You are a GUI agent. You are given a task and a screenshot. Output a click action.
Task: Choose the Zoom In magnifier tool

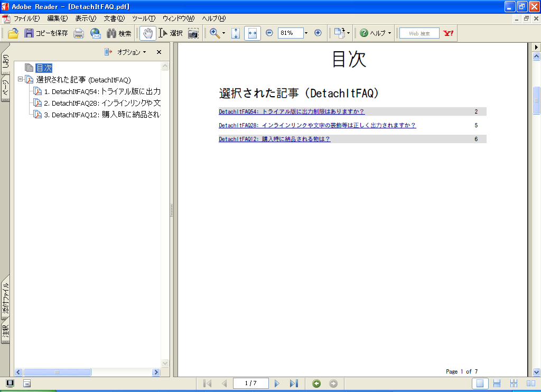tap(214, 33)
